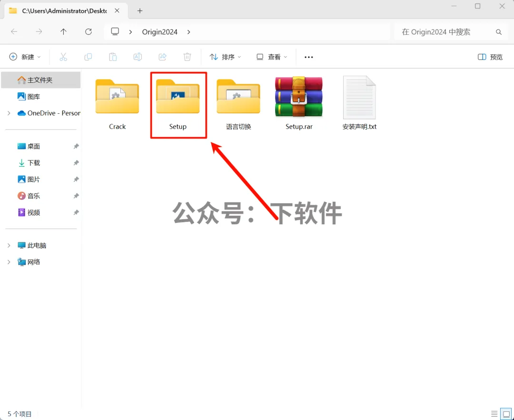
Task: Click the Delete trash icon
Action: [187, 57]
